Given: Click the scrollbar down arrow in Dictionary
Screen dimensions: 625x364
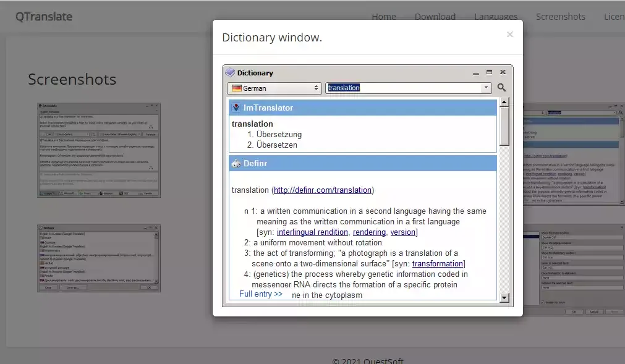Looking at the screenshot, I should [504, 297].
